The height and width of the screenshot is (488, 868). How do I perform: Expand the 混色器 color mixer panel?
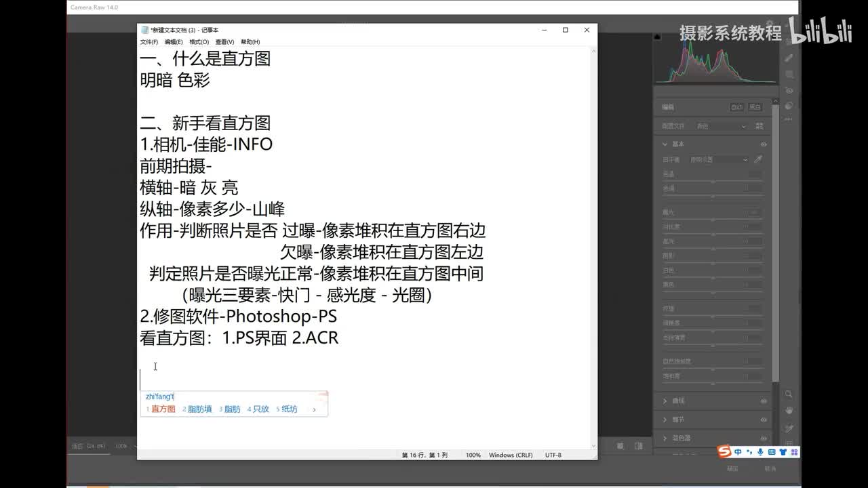(x=665, y=438)
